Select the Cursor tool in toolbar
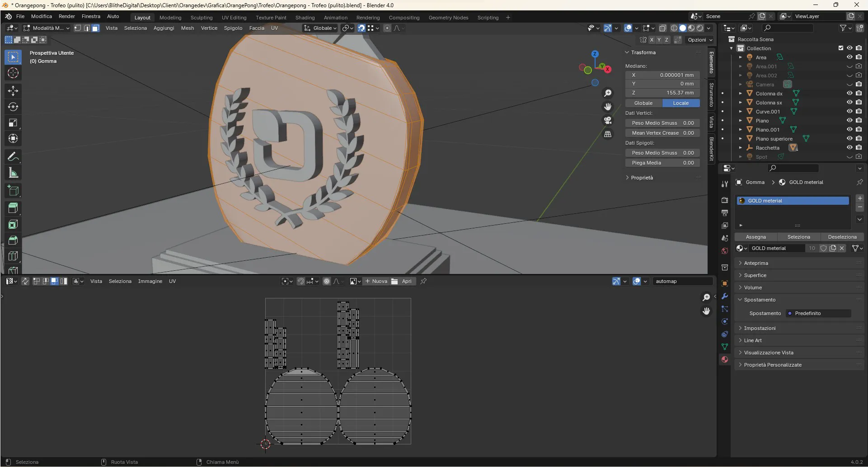868x467 pixels. coord(13,73)
